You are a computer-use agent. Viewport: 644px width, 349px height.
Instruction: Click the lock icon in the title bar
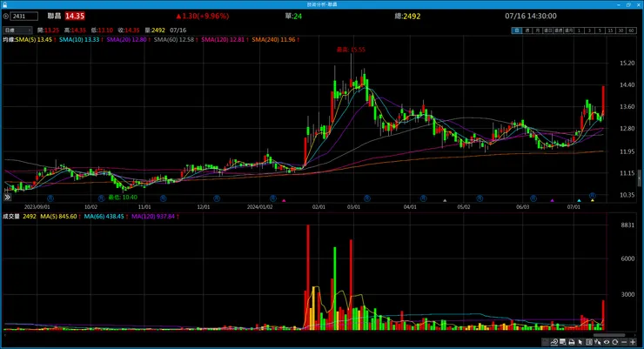[x=5, y=4]
